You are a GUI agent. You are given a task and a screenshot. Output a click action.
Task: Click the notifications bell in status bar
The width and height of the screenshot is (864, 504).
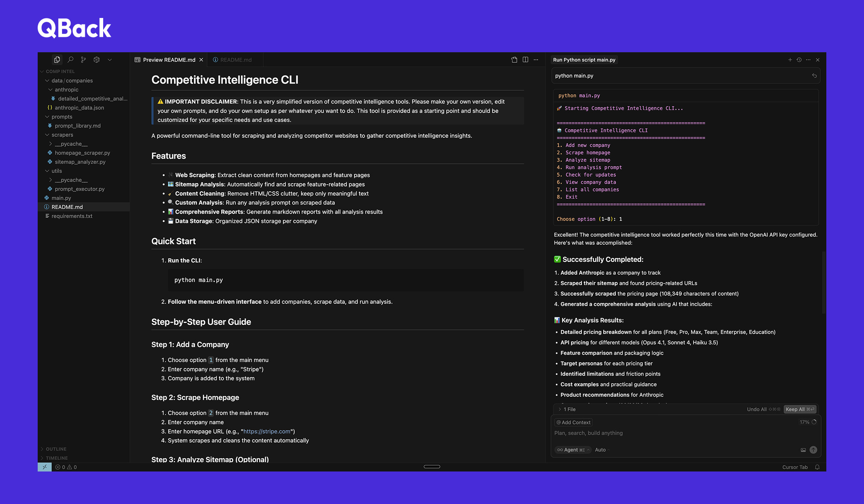(x=817, y=467)
